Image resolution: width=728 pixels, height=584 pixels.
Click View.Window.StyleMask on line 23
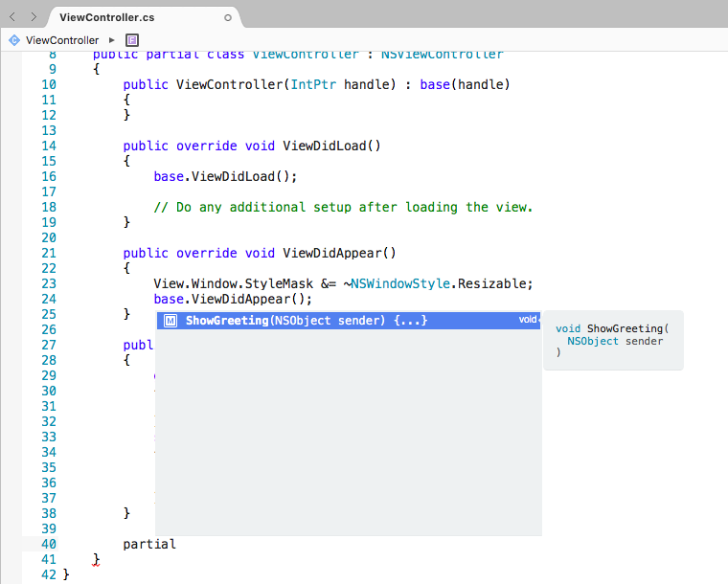(x=233, y=284)
